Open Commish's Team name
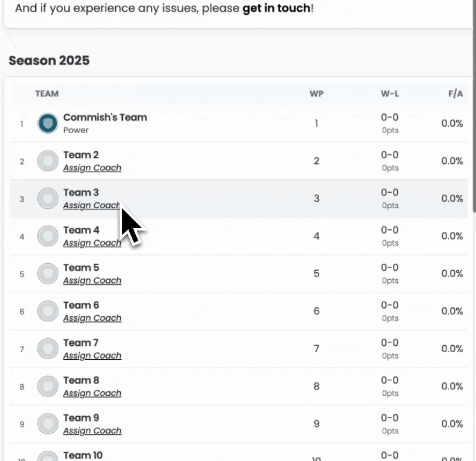This screenshot has width=476, height=461. coord(105,117)
